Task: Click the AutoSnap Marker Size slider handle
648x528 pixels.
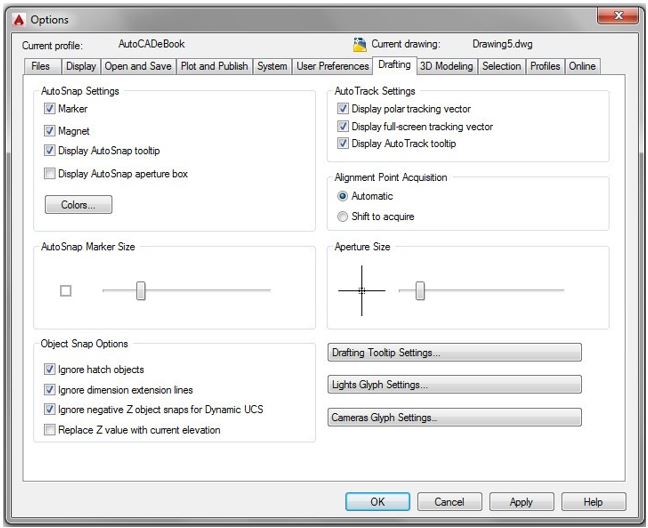Action: 141,291
